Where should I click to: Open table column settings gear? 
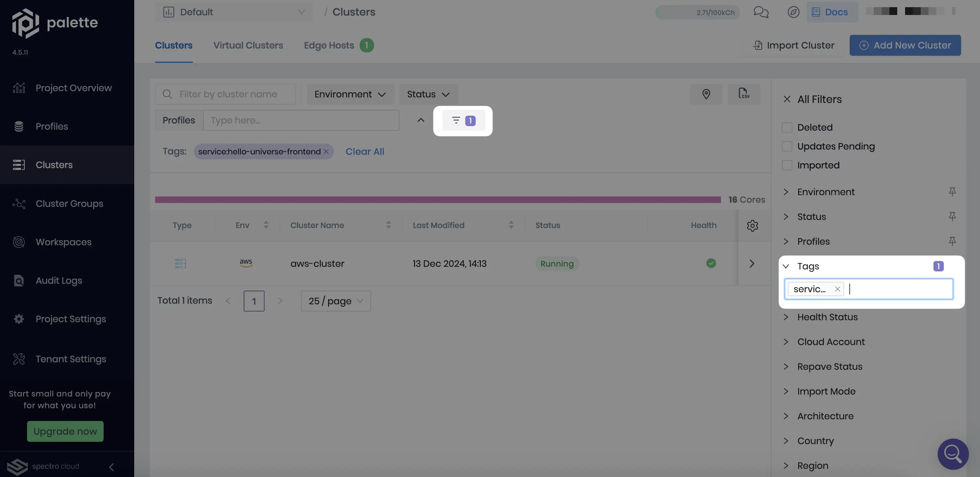pos(753,225)
